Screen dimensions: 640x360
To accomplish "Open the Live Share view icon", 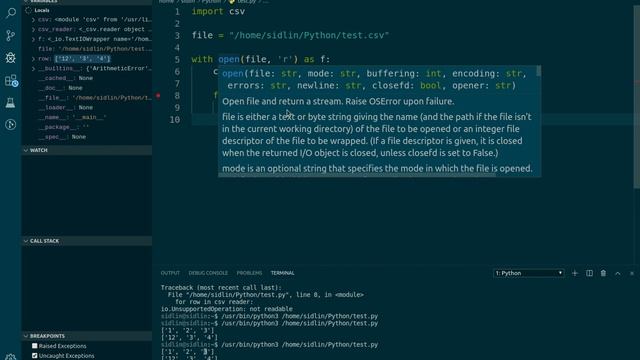I will [11, 124].
